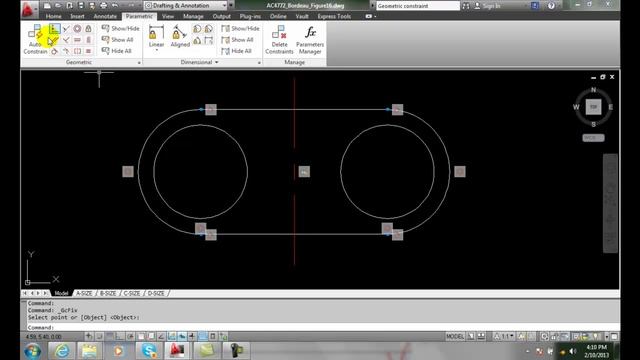Open the Help question mark icon
The image size is (640, 360).
[551, 6]
